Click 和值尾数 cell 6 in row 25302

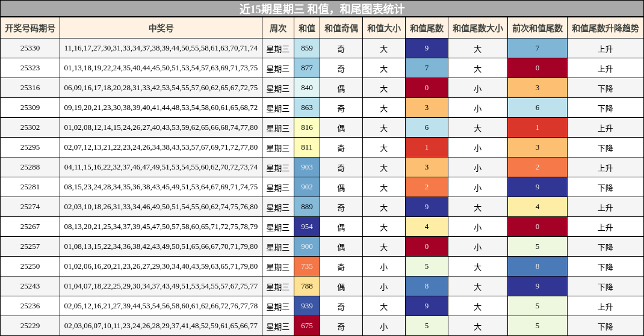426,127
